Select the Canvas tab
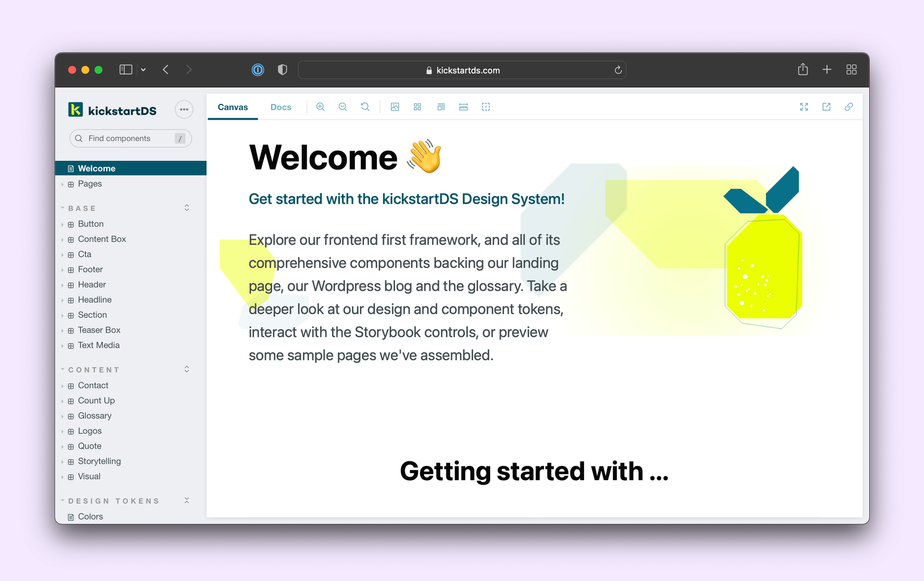 (233, 107)
